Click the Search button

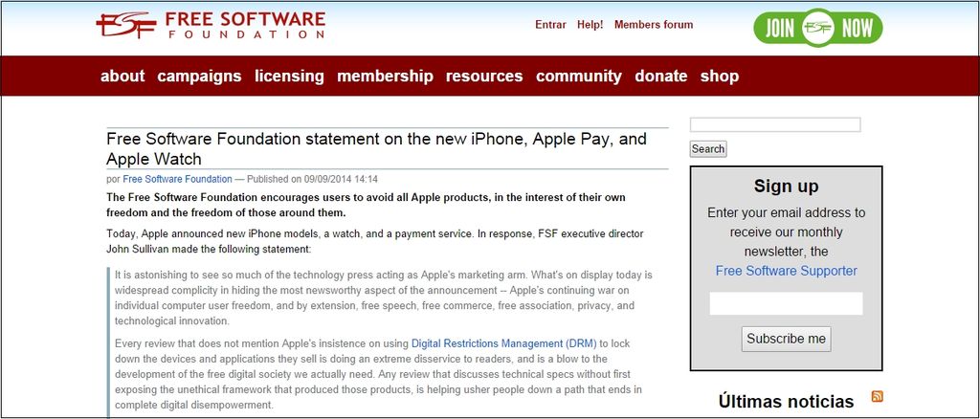[708, 149]
